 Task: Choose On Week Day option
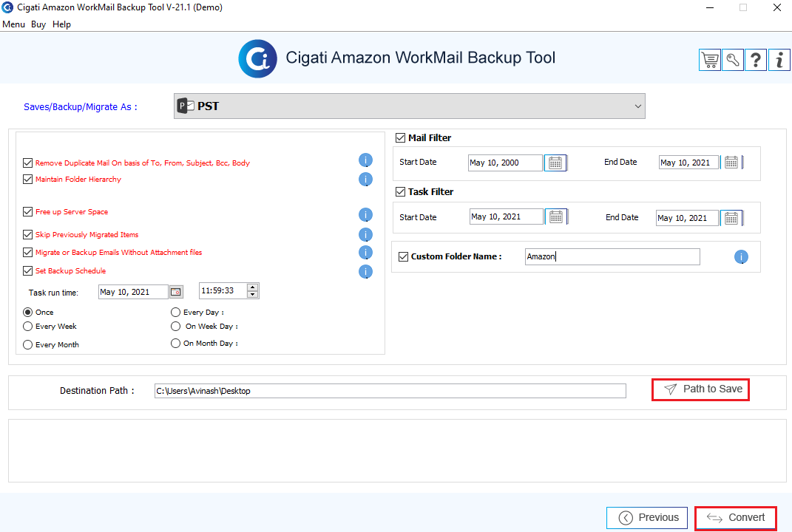tap(175, 326)
